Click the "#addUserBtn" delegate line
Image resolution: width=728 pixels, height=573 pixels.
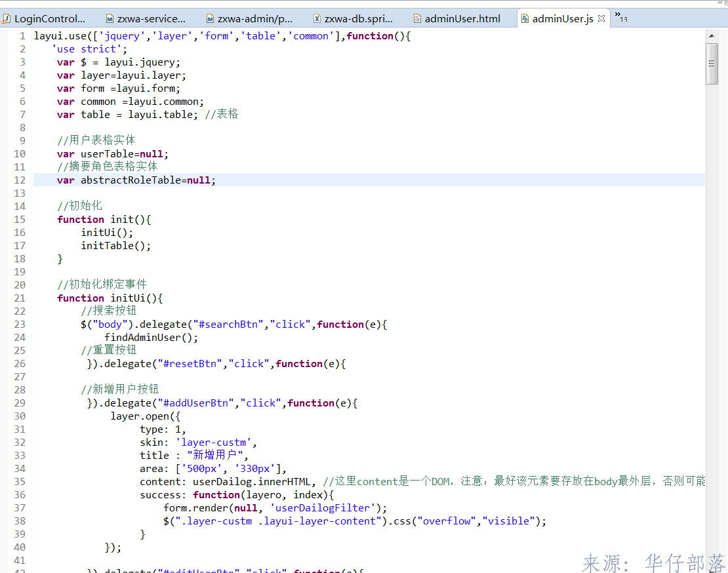(x=222, y=403)
